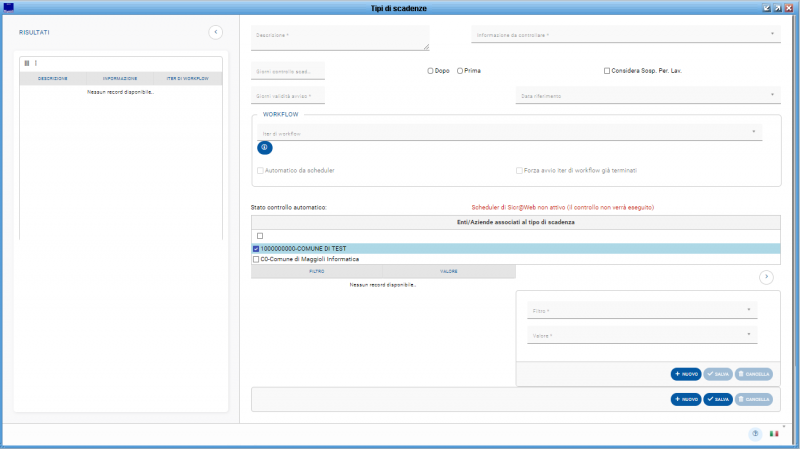Click the Italian flag language icon
The image size is (800, 449).
[773, 433]
